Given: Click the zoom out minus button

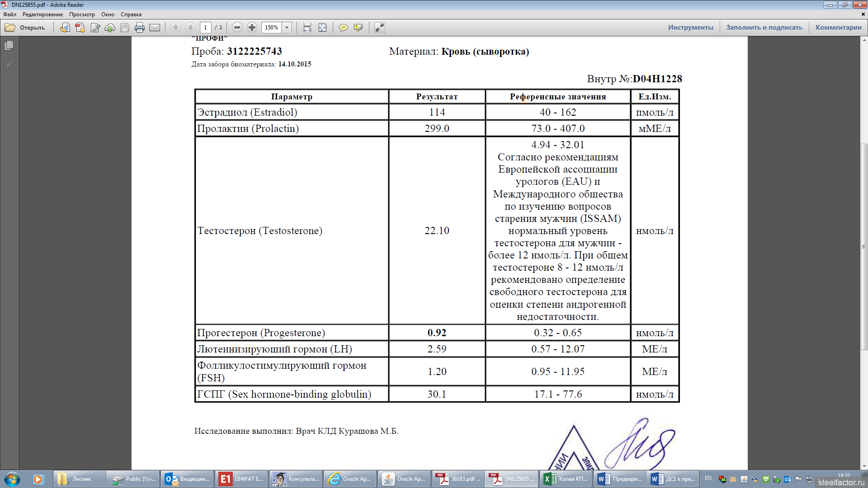Looking at the screenshot, I should click(x=237, y=28).
